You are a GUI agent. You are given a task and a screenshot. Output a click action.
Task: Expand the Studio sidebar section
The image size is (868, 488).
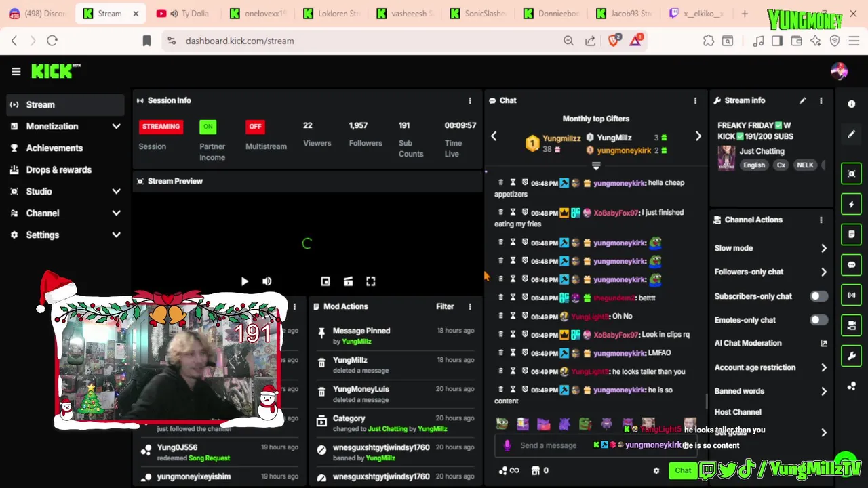click(66, 191)
